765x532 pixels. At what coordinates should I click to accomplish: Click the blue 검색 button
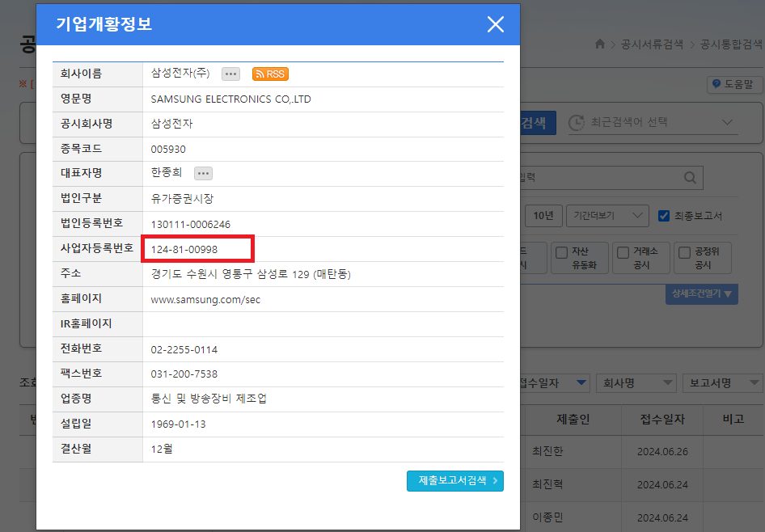[x=538, y=122]
